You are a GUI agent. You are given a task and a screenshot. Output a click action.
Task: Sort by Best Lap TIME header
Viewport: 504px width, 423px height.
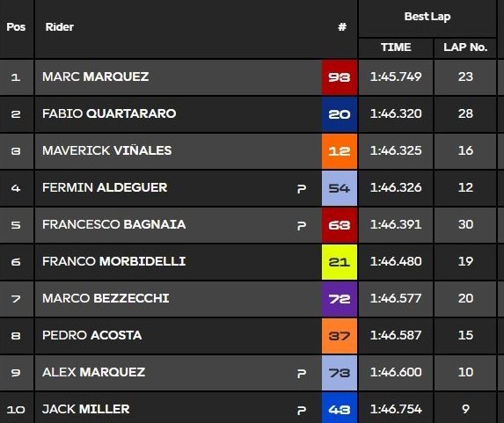396,47
